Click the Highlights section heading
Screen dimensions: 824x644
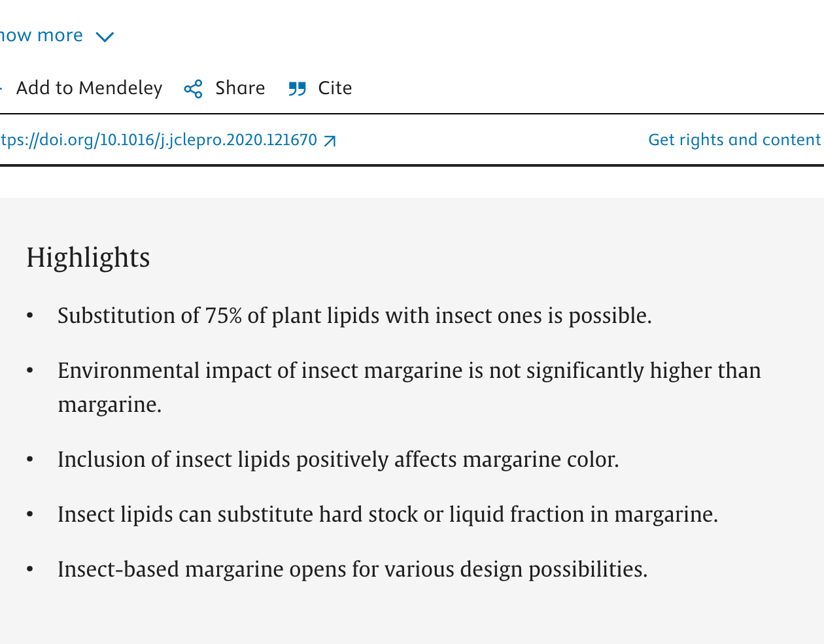[88, 258]
